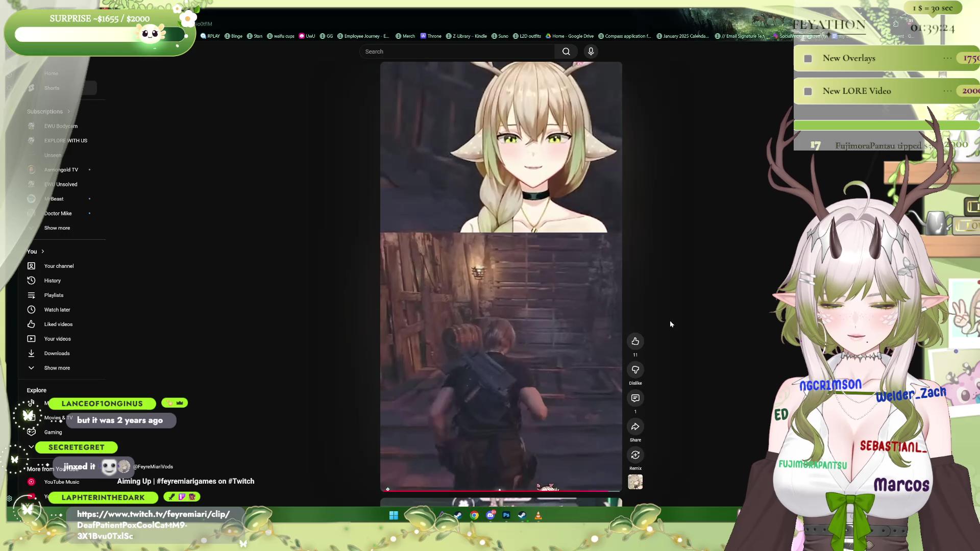Click the Share arrow icon
This screenshot has height=551, width=980.
[635, 427]
